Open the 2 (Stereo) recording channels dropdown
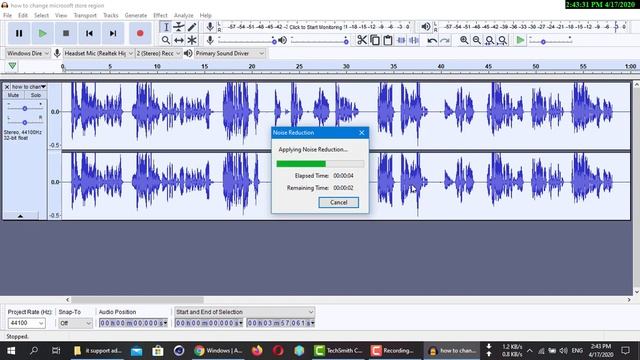This screenshot has width=640, height=360. pos(158,53)
